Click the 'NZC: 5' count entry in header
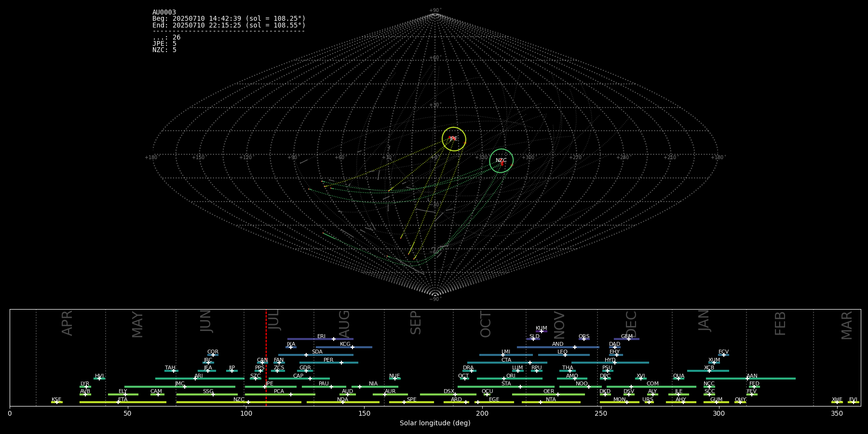 pyautogui.click(x=164, y=50)
